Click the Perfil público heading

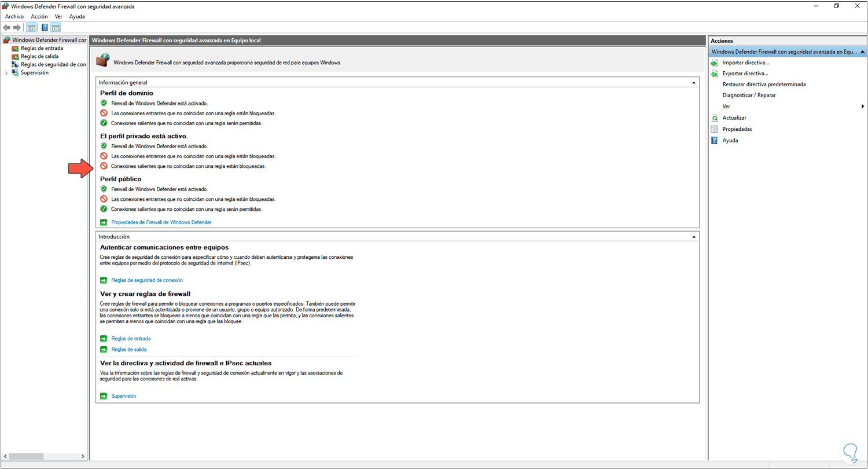(x=121, y=179)
